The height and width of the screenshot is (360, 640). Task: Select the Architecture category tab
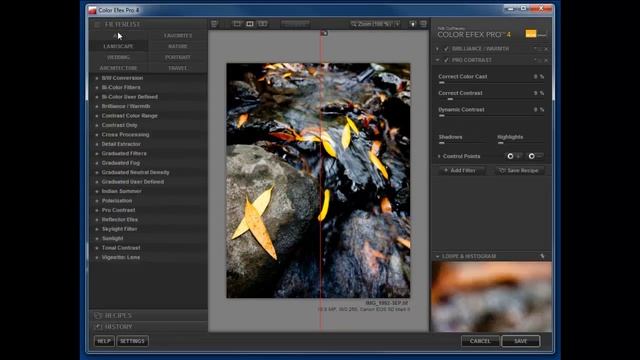(118, 68)
